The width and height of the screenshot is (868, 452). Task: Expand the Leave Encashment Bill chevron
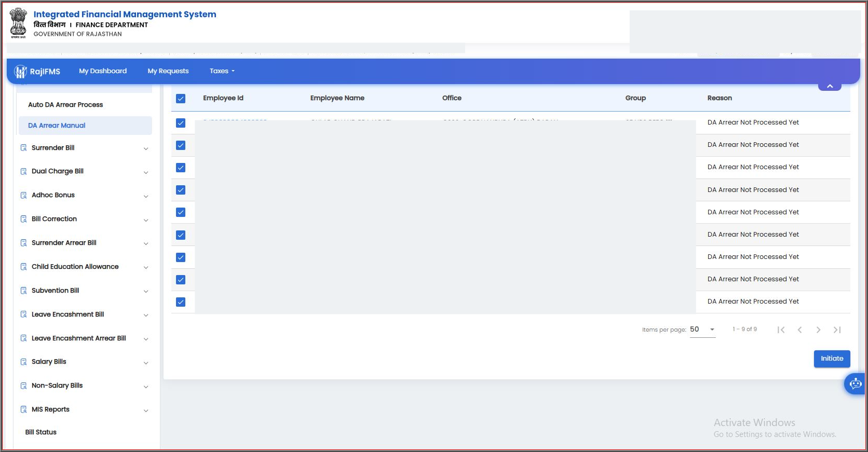pos(146,315)
